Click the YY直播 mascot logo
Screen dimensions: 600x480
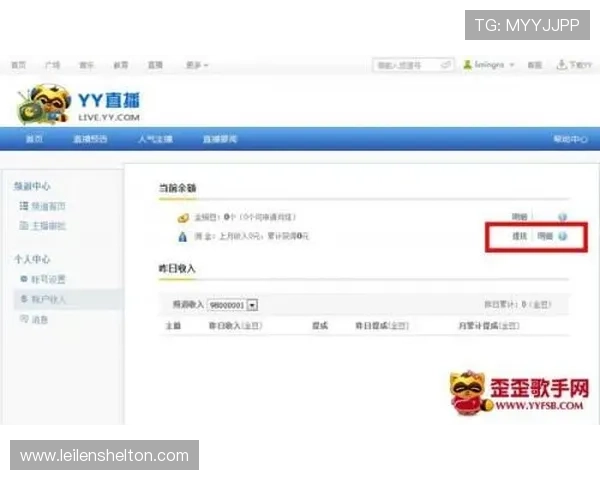point(43,104)
